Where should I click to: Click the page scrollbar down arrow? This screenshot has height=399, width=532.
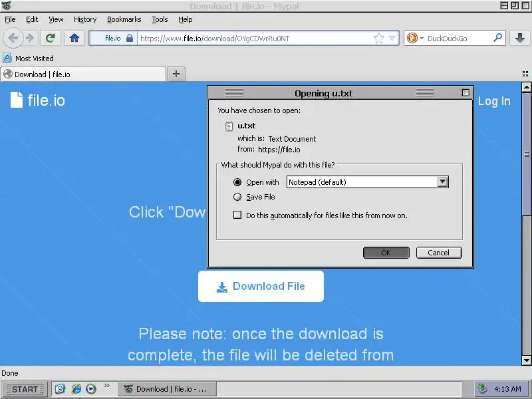[526, 360]
